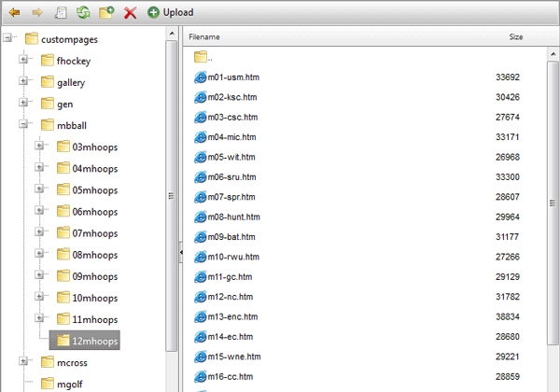This screenshot has height=392, width=560.
Task: Select the 12mhoops folder in tree
Action: pos(85,341)
